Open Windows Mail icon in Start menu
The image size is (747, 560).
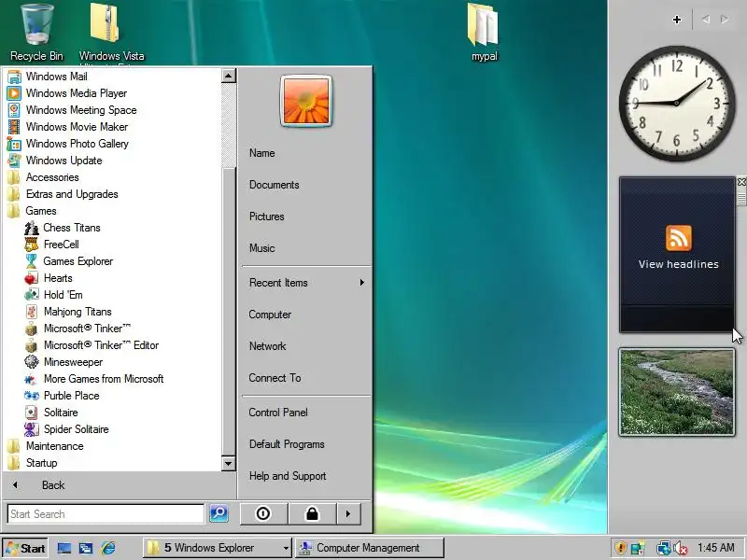tap(14, 77)
